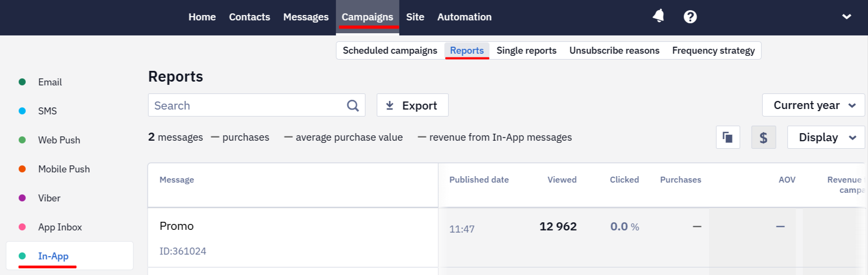Click the AOV column header

point(787,180)
